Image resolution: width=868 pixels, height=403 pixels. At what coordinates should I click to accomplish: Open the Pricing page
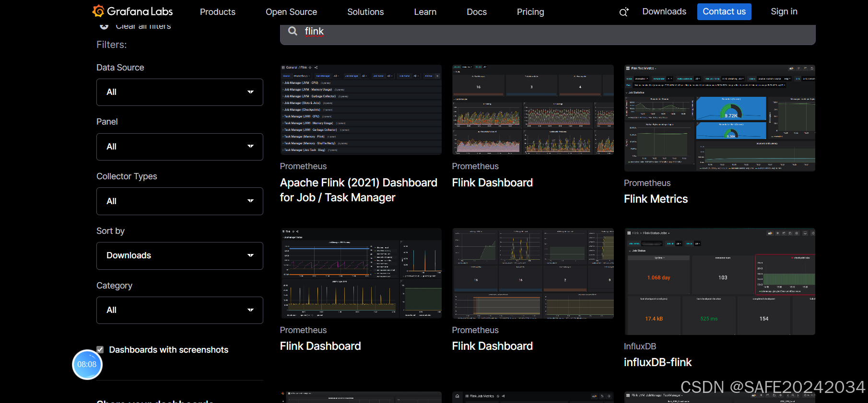pyautogui.click(x=530, y=12)
